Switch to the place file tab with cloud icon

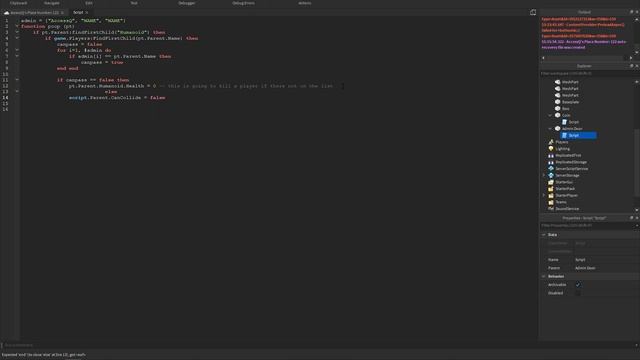34,13
